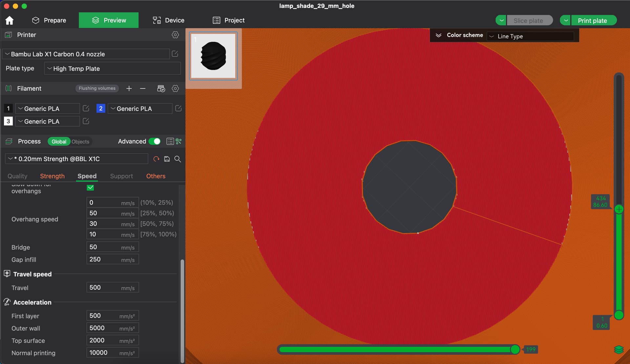Click the Print plate button
The width and height of the screenshot is (630, 364).
pyautogui.click(x=594, y=20)
